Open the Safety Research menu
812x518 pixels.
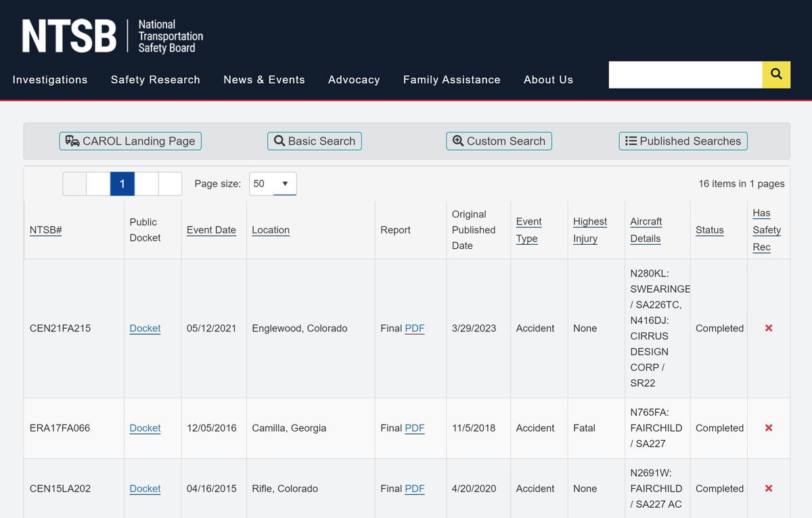coord(156,80)
